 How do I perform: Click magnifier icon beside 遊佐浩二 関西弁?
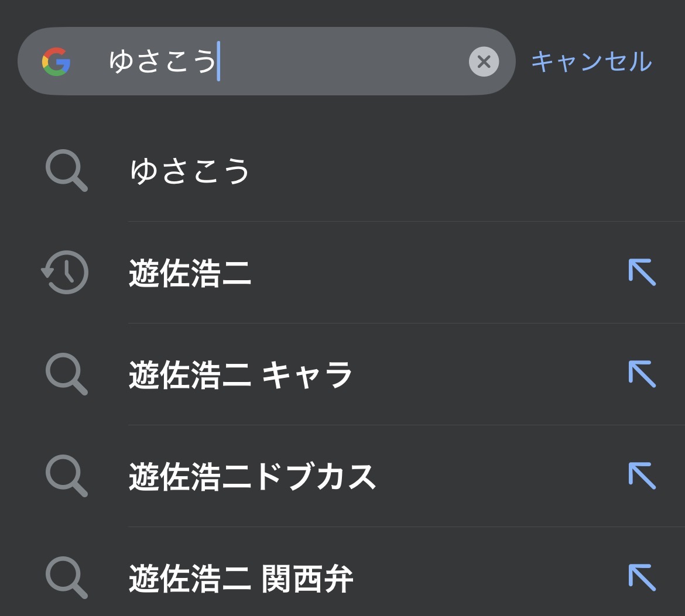tap(66, 578)
